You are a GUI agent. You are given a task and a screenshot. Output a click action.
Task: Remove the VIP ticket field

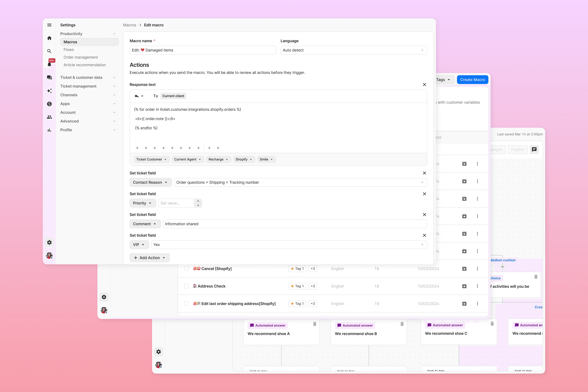(x=424, y=235)
